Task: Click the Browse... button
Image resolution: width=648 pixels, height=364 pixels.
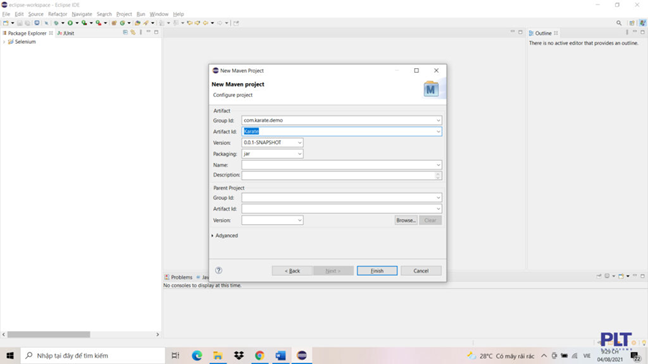Action: point(405,220)
